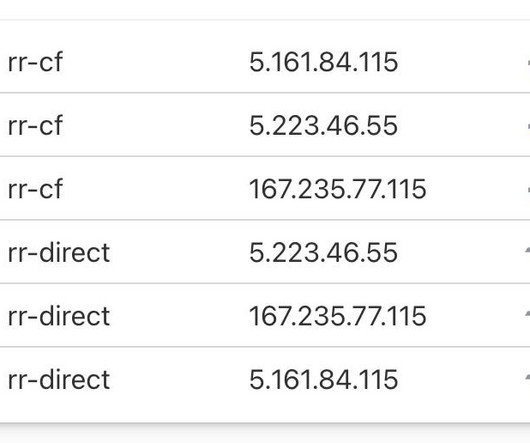Viewport: 530px width, 443px height.
Task: Click IP 167.235.77.115 in the rr-direct row
Action: point(338,316)
